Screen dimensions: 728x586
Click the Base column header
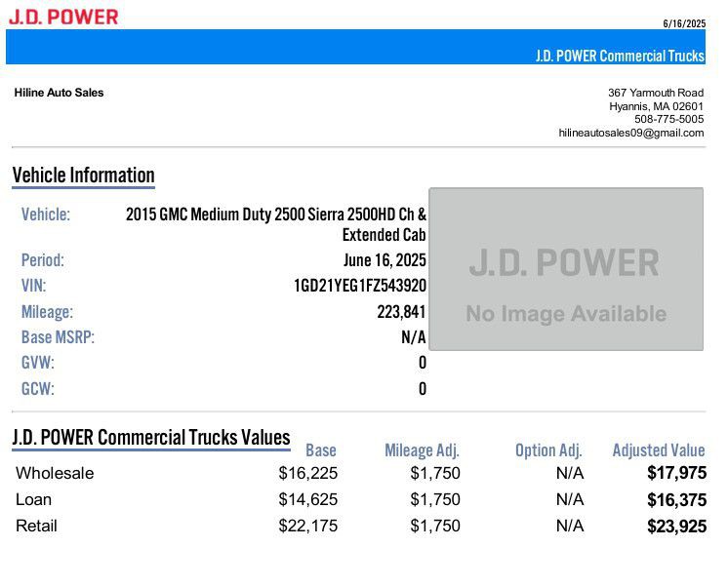pos(321,450)
